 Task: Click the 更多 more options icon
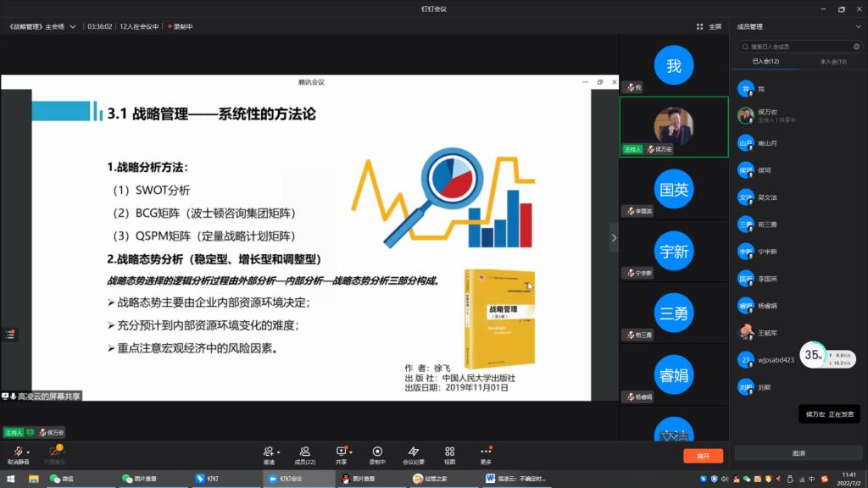(486, 453)
